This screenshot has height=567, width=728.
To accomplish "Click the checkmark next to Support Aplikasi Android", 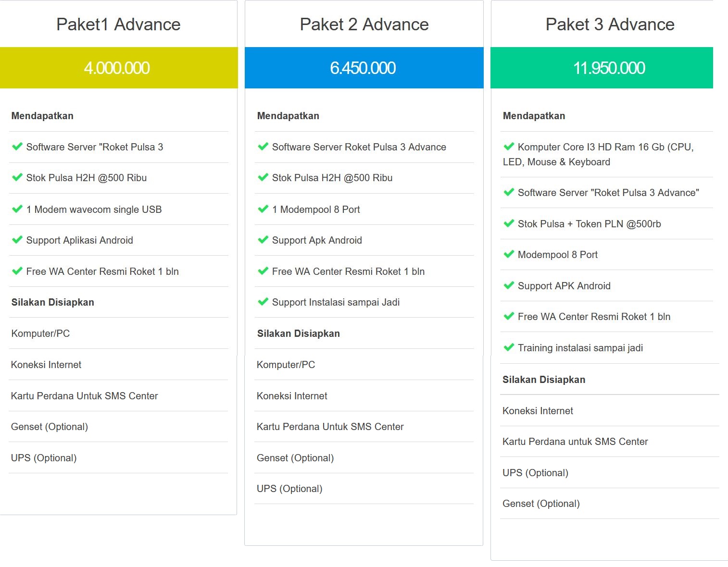I will pos(17,240).
